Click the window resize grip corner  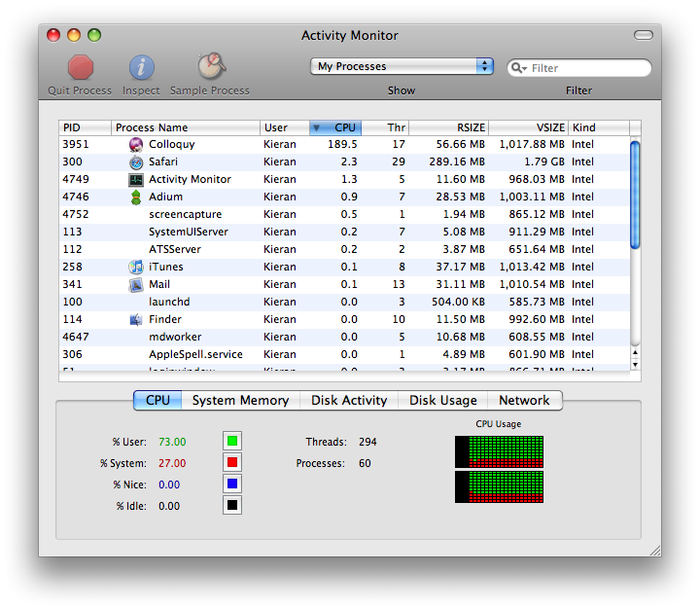[655, 551]
